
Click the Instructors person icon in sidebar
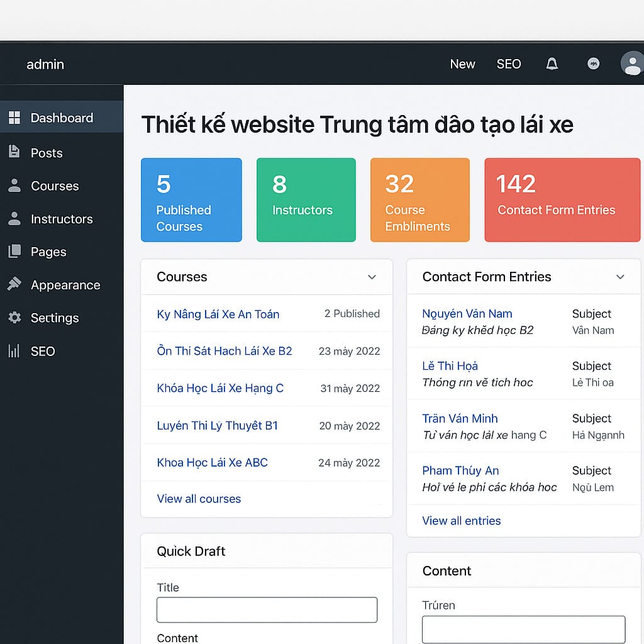pos(14,218)
